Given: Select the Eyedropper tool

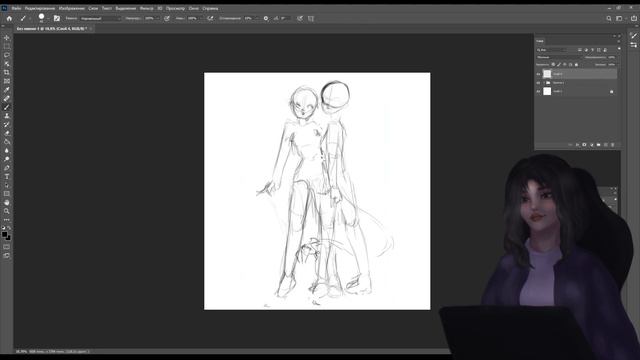Looking at the screenshot, I should [7, 90].
